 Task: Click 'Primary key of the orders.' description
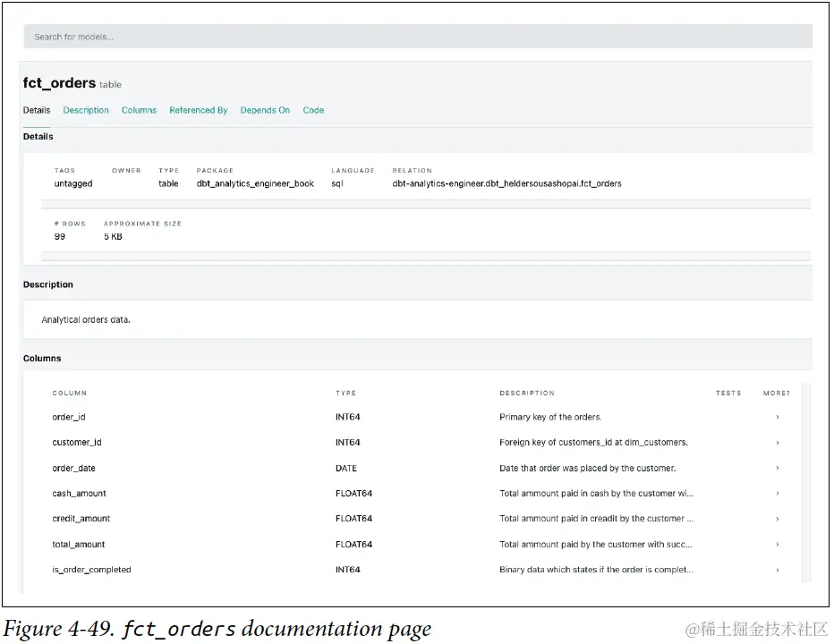(550, 417)
